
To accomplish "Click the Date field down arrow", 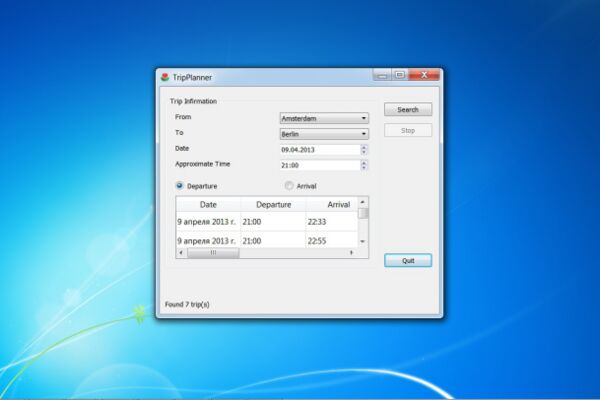I will 364,152.
